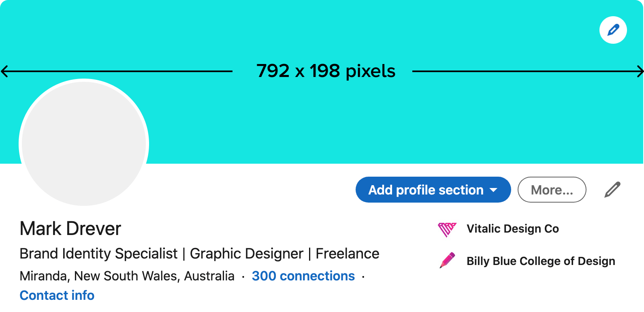Select the Vitalic Design Co company name
The width and height of the screenshot is (644, 312).
(x=513, y=229)
